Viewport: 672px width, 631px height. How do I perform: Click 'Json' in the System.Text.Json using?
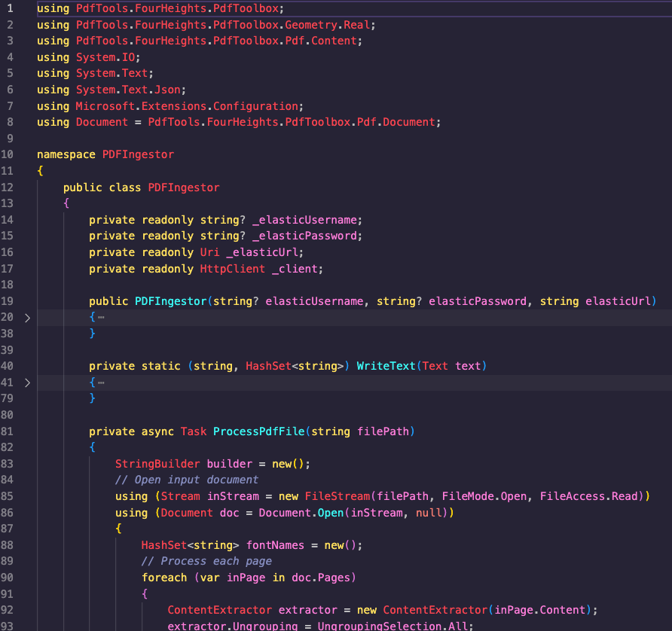tap(167, 90)
